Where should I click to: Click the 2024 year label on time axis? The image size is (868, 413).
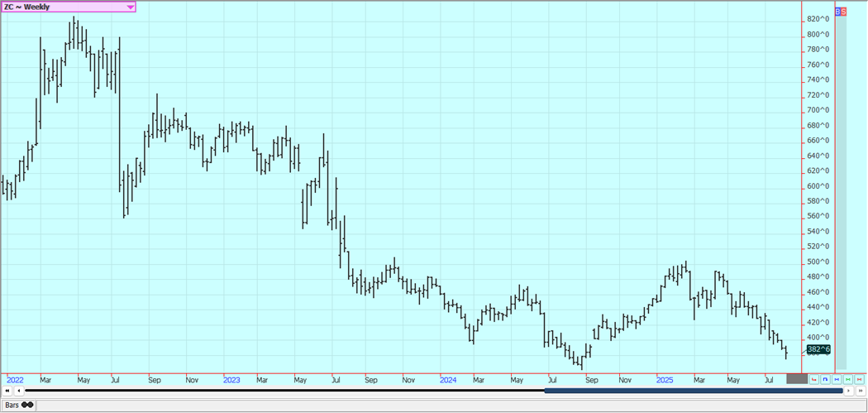[448, 380]
